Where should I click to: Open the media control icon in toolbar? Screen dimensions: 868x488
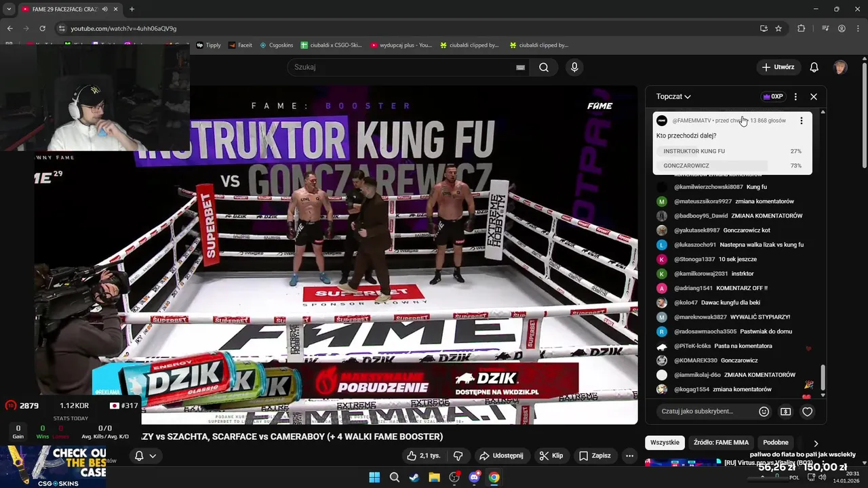click(x=825, y=28)
